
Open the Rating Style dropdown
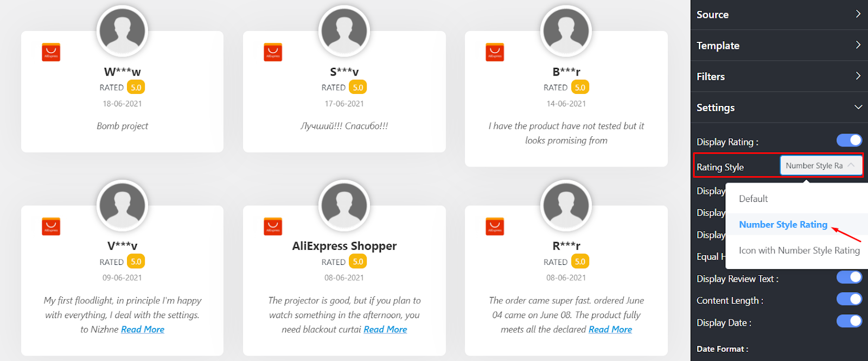click(820, 166)
